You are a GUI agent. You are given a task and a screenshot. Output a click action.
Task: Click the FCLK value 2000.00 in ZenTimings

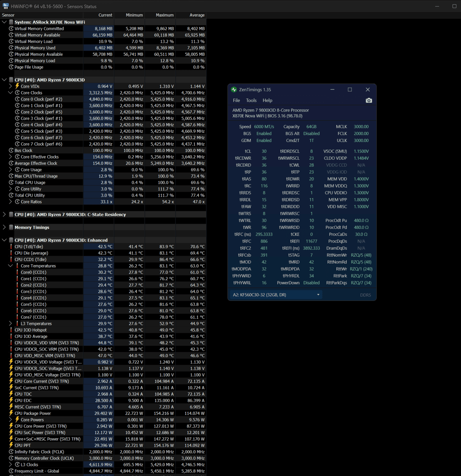[x=361, y=134]
